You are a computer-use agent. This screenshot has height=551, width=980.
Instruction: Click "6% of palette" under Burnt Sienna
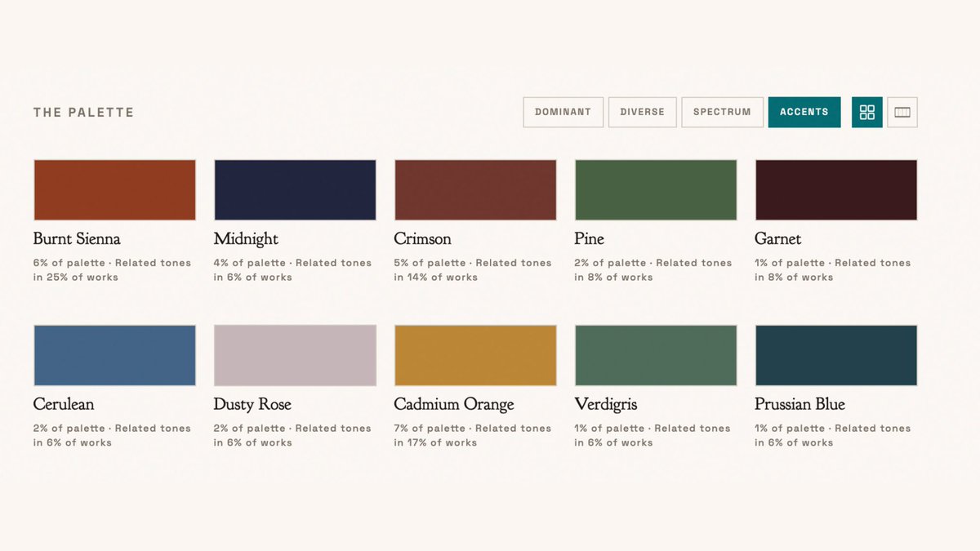click(69, 263)
